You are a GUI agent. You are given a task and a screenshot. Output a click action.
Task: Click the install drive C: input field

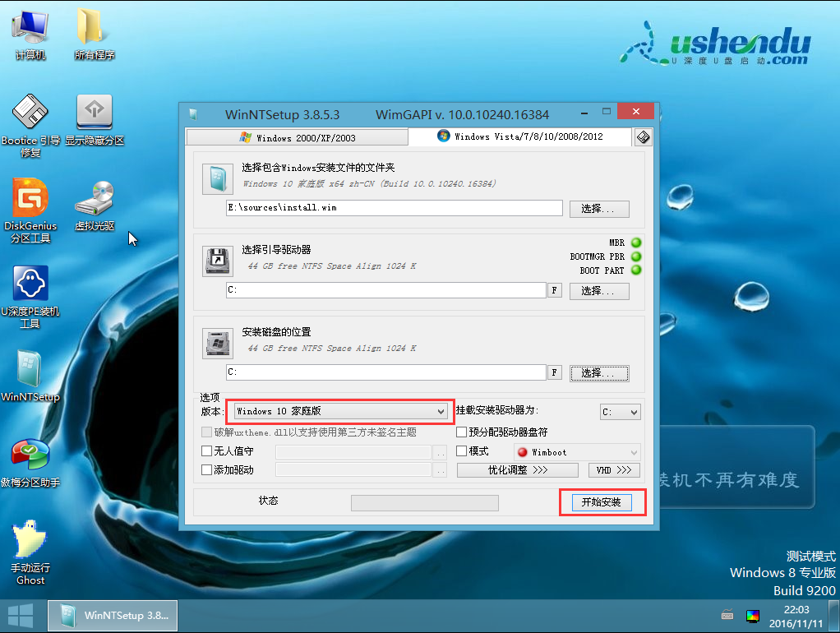point(386,372)
